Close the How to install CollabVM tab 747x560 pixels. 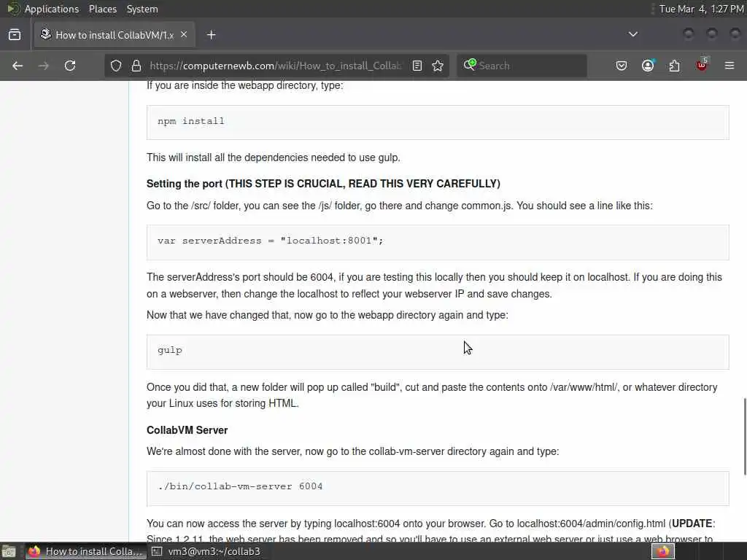[184, 35]
